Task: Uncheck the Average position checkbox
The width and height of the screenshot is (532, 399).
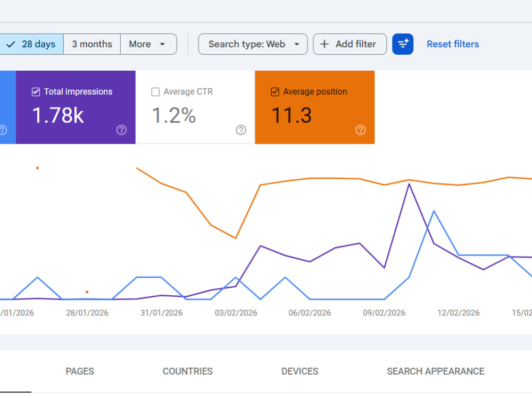Action: [x=275, y=92]
